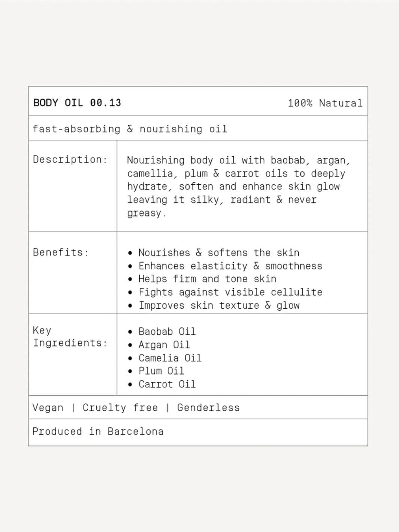Select the Produced in Barcelona line
Screen dimensions: 399x532
point(98,431)
